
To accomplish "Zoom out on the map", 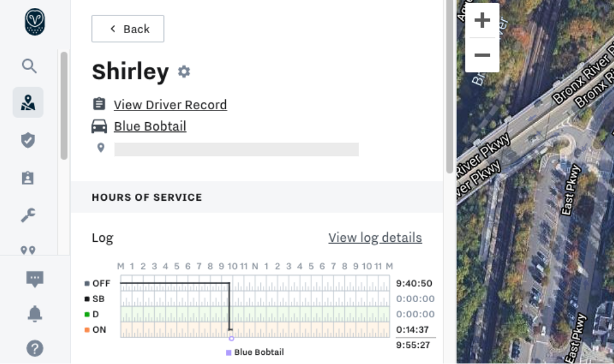I will (x=482, y=55).
